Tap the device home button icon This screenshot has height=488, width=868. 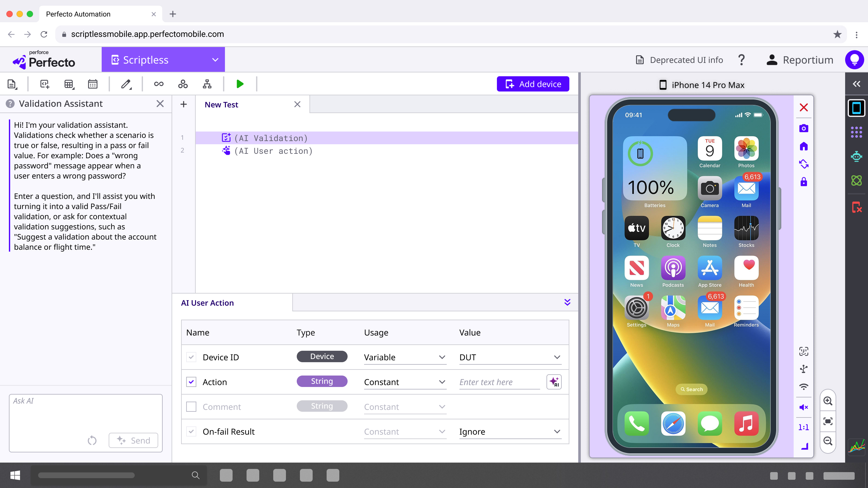804,146
